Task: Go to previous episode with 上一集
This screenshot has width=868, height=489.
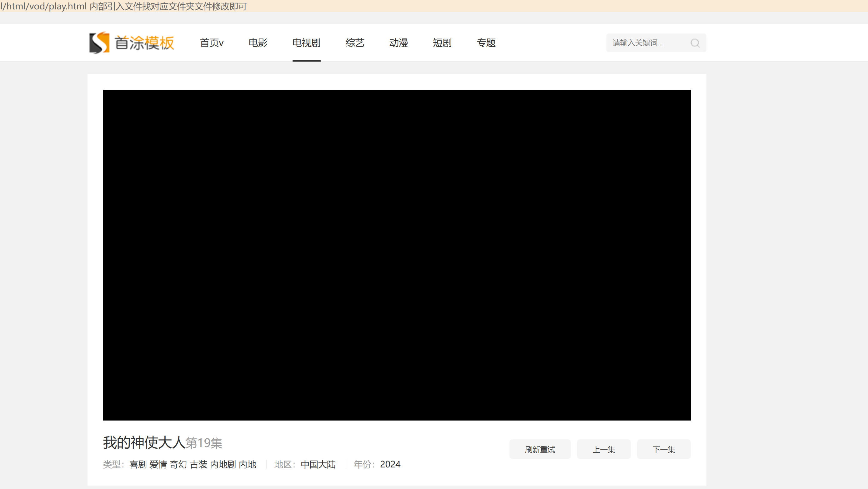Action: pyautogui.click(x=604, y=449)
